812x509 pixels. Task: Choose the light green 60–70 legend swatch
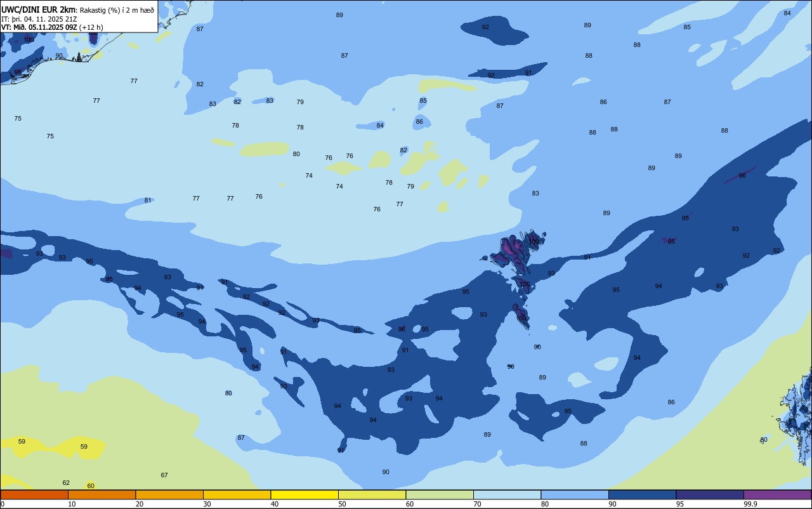click(x=440, y=494)
